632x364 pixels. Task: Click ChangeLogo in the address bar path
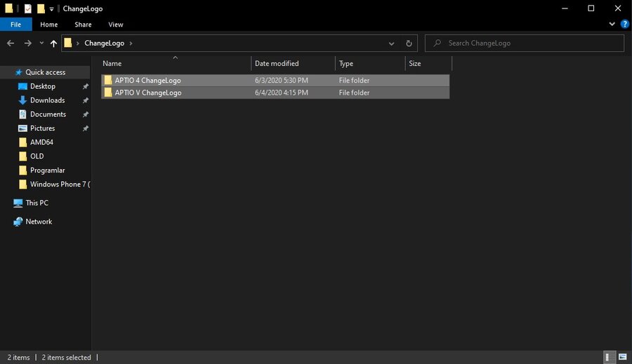point(104,43)
